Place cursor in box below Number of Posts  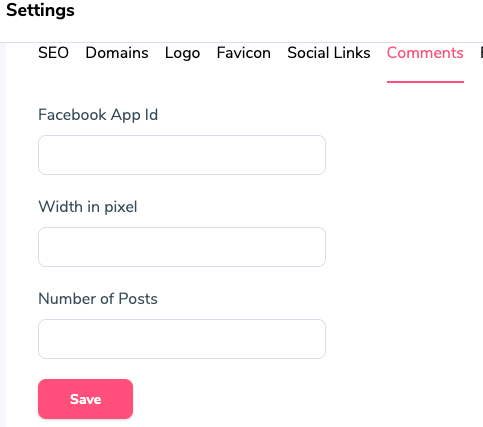(x=182, y=339)
